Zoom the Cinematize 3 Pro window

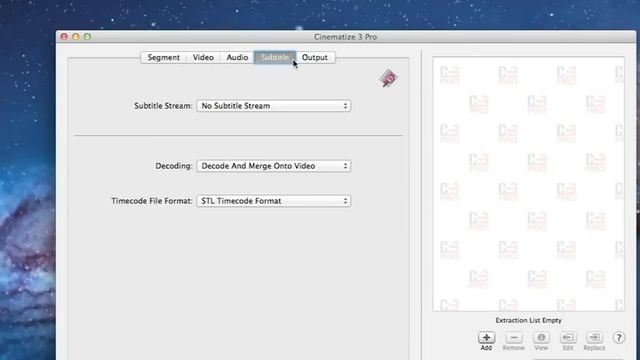pos(87,37)
